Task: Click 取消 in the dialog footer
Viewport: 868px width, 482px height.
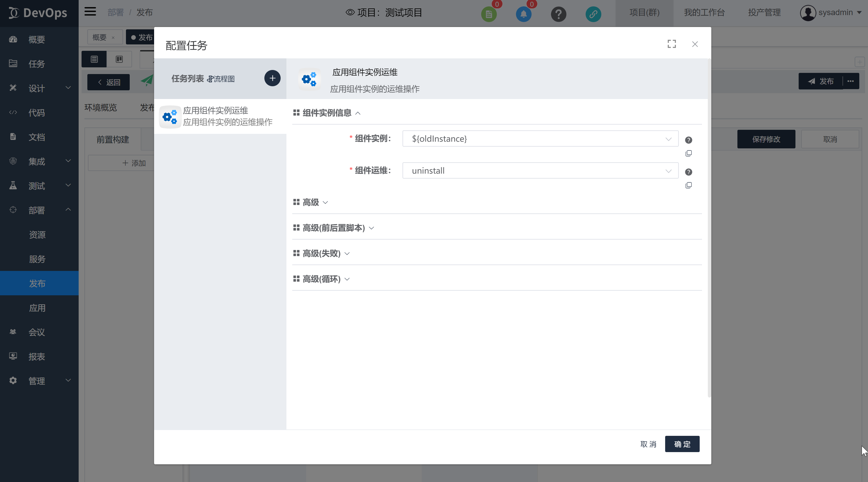Action: coord(648,444)
